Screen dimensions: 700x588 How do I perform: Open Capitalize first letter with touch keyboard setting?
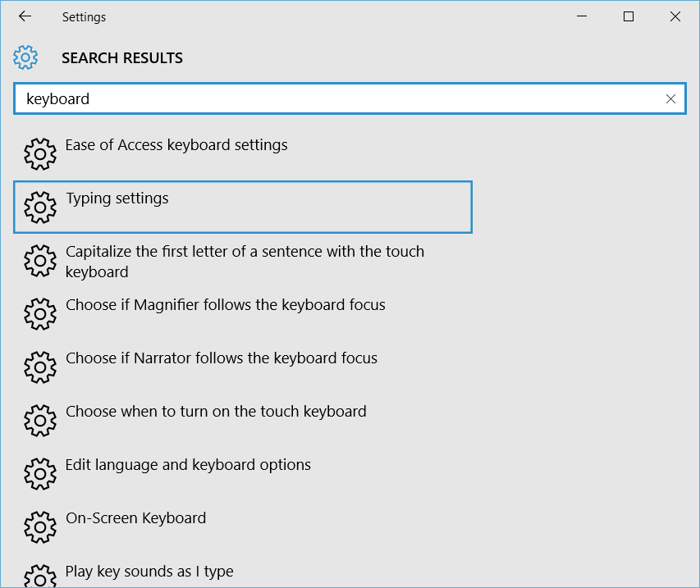tap(244, 260)
